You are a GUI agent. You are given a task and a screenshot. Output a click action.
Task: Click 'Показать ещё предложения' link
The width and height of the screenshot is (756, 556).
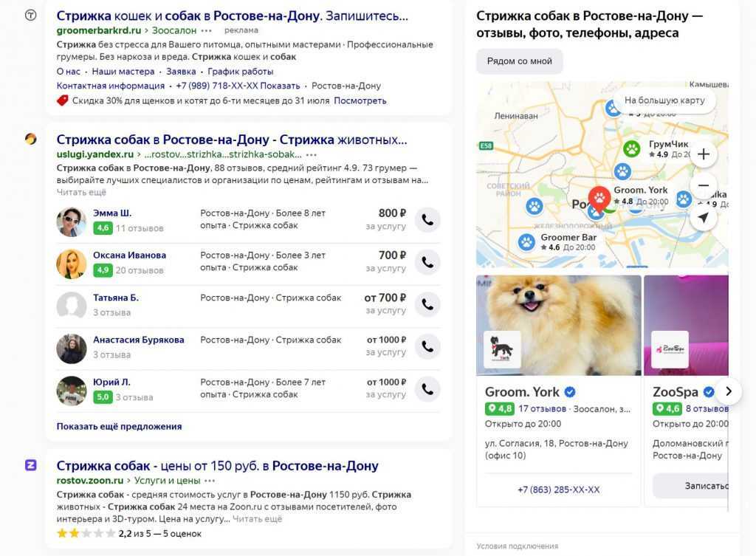(x=119, y=426)
